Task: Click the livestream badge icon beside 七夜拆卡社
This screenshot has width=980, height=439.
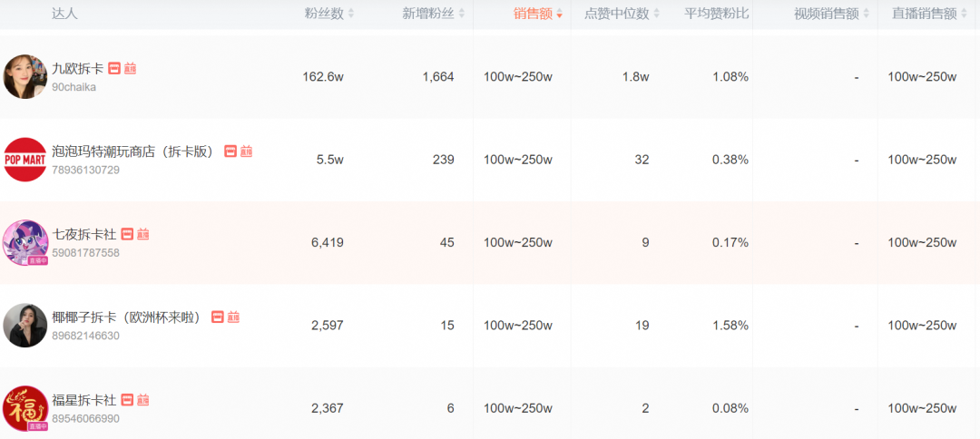Action: [x=142, y=234]
